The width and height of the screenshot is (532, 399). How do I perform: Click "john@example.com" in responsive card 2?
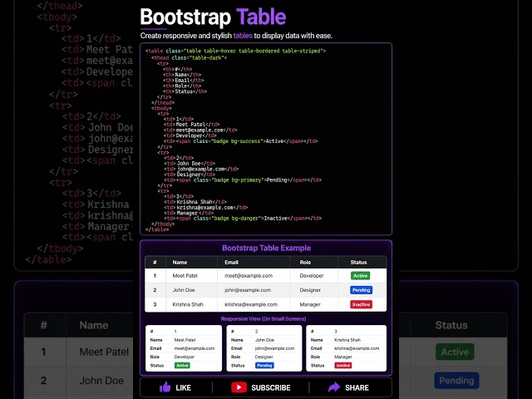point(274,348)
